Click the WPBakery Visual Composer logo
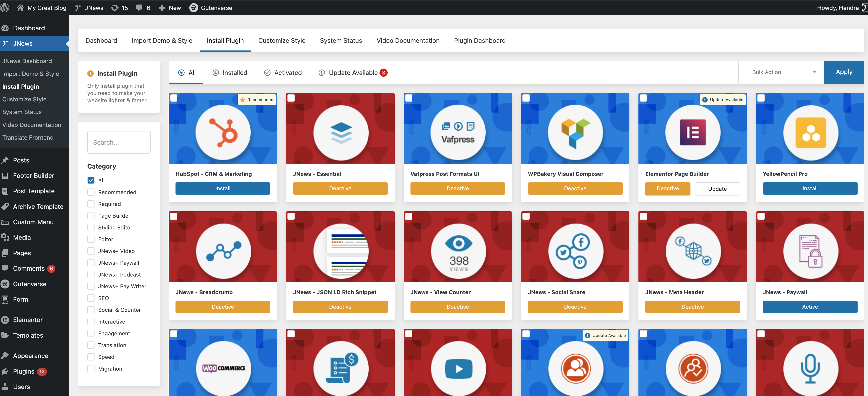This screenshot has width=868, height=396. (576, 132)
